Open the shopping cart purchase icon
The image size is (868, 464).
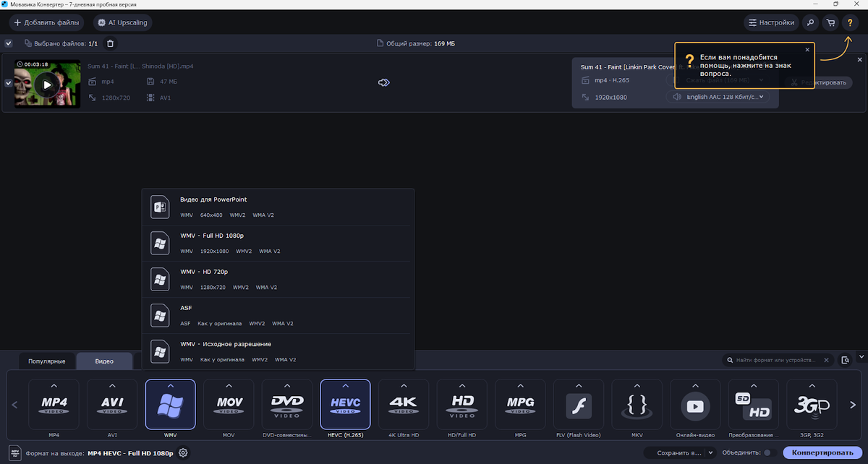[x=830, y=22]
